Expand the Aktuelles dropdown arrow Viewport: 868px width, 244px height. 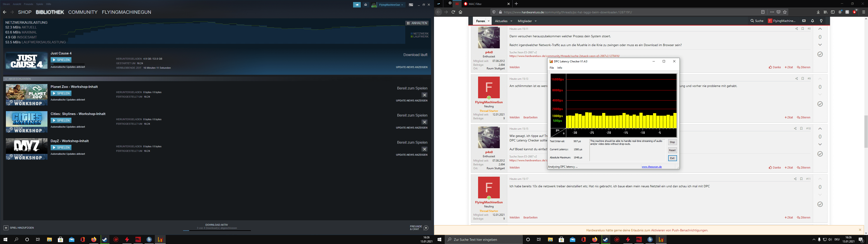[511, 21]
